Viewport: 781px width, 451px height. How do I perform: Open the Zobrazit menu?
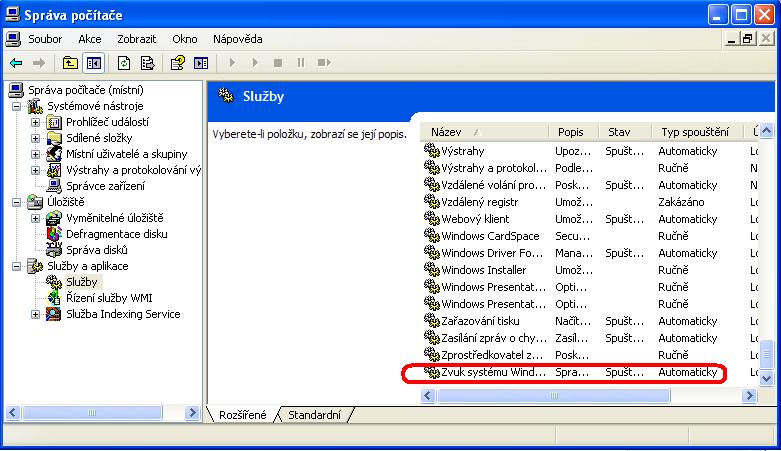(136, 39)
